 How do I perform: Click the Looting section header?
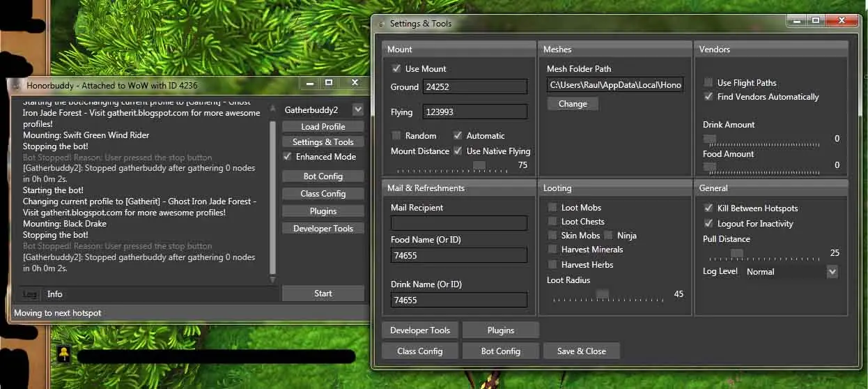(x=615, y=188)
